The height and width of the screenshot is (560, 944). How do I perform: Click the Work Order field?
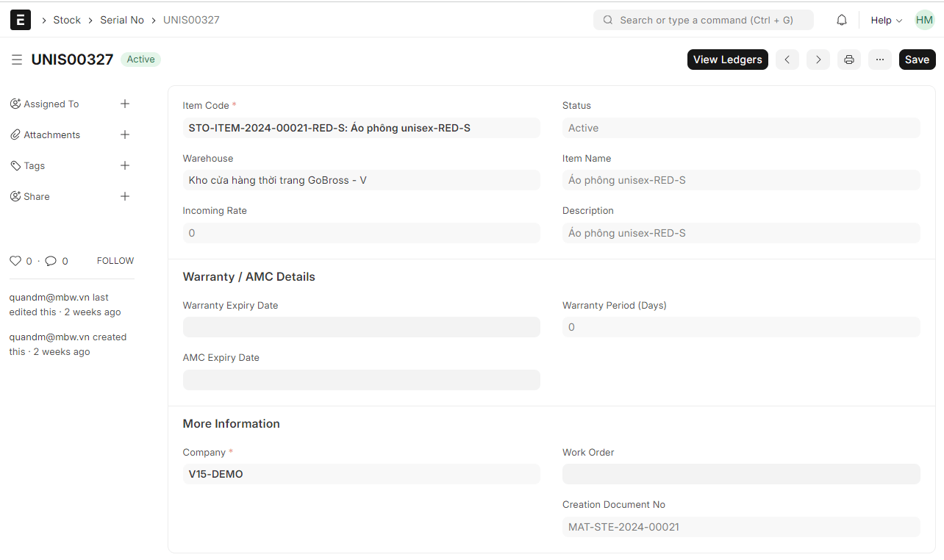click(741, 474)
